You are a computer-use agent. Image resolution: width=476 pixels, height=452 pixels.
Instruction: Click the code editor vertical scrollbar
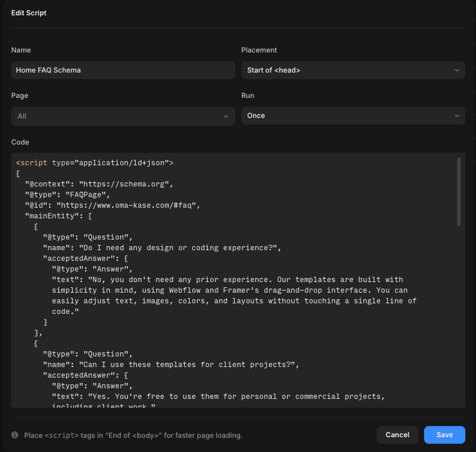pos(459,192)
